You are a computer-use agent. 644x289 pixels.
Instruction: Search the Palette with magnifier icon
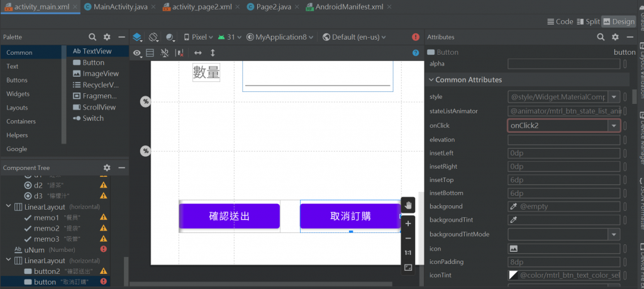[93, 37]
